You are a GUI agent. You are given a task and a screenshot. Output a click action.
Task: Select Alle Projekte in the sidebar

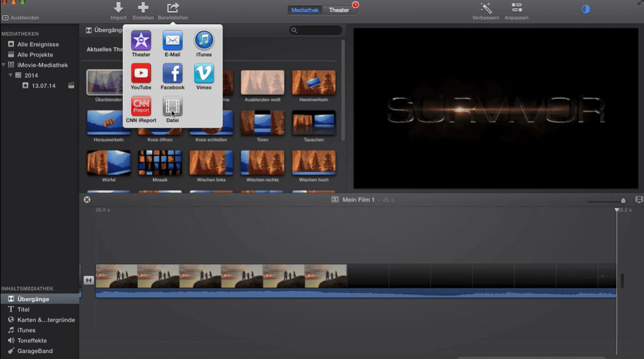tap(35, 55)
